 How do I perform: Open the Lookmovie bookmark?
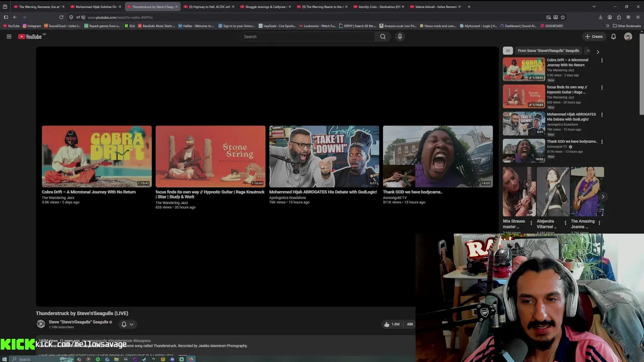point(317,26)
